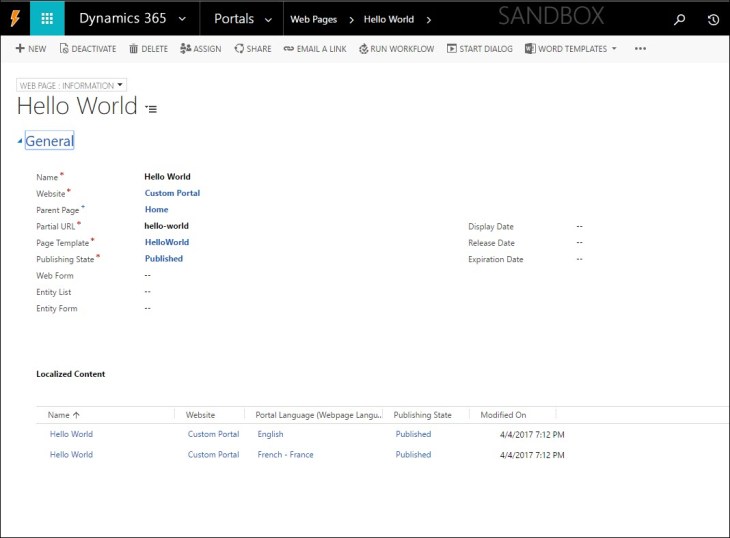Open the Word Templates dropdown
730x538 pixels.
point(571,49)
